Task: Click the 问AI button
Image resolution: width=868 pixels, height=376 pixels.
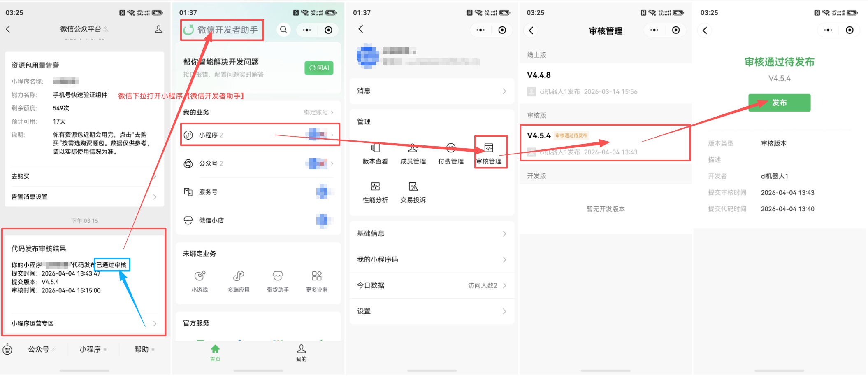Action: [x=319, y=68]
